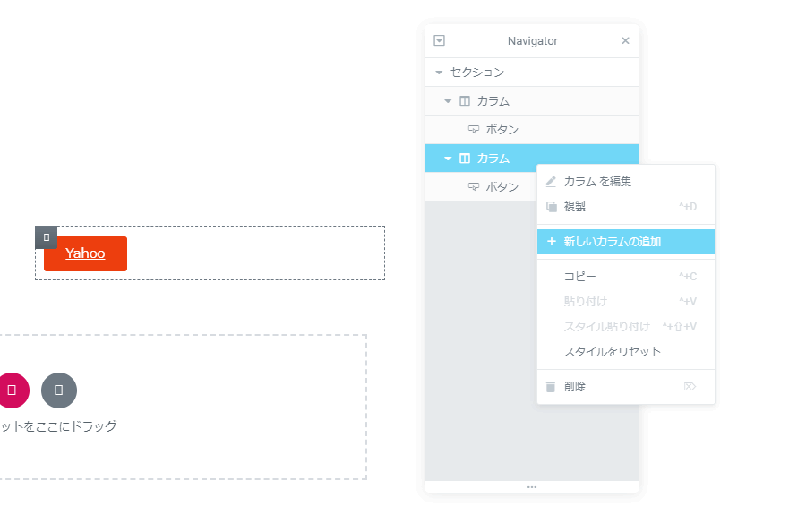Collapse the highlighted カラム arrow
Image resolution: width=789 pixels, height=532 pixels.
pos(448,159)
